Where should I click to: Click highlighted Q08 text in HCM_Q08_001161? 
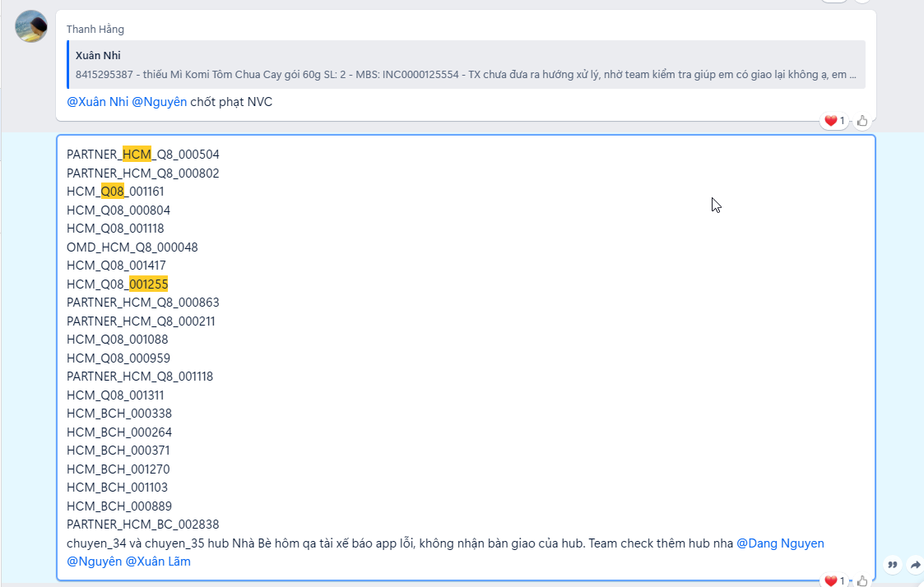pyautogui.click(x=113, y=192)
